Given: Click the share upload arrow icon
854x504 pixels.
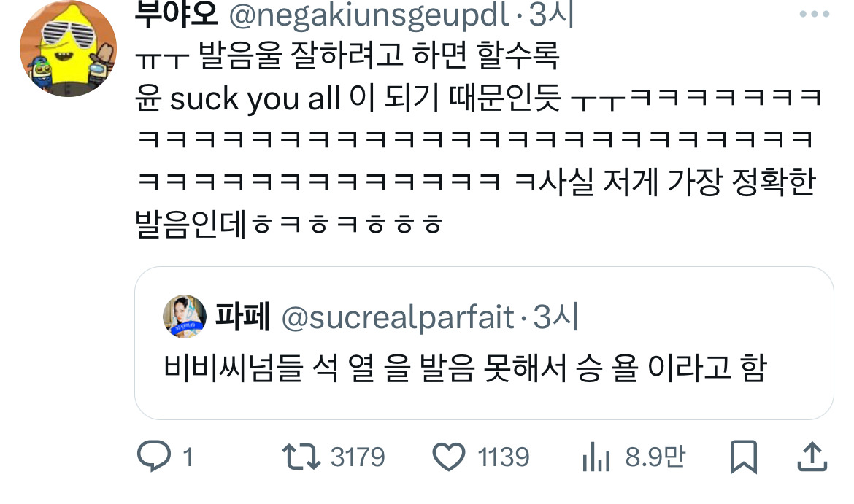Looking at the screenshot, I should 812,456.
